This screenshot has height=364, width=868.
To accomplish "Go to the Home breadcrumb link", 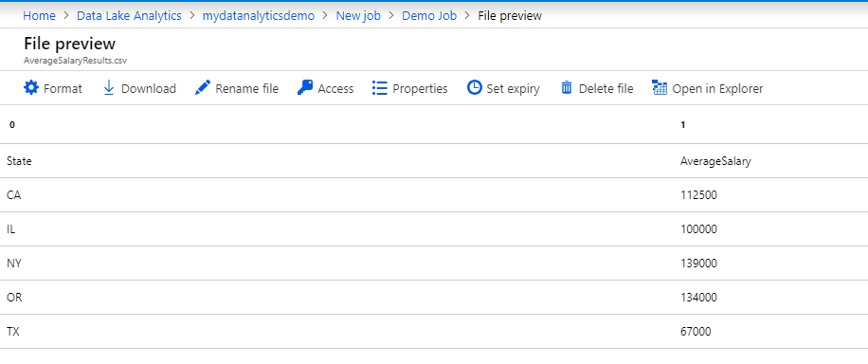I will (39, 16).
